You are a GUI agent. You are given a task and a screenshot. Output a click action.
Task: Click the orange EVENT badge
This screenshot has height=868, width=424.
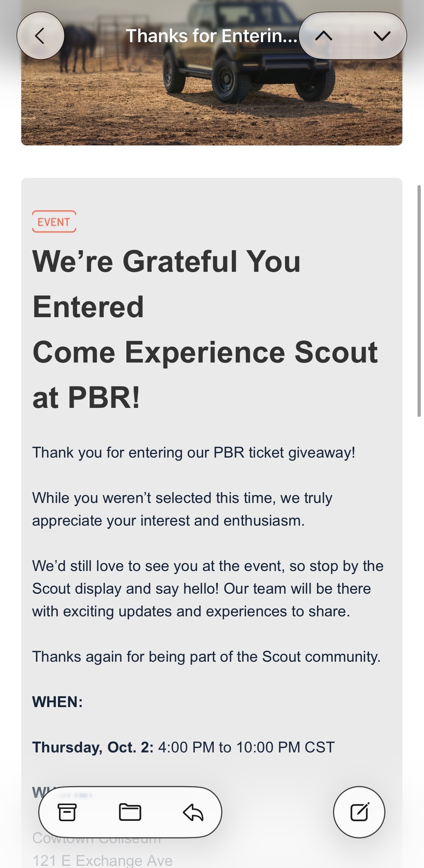pyautogui.click(x=54, y=222)
